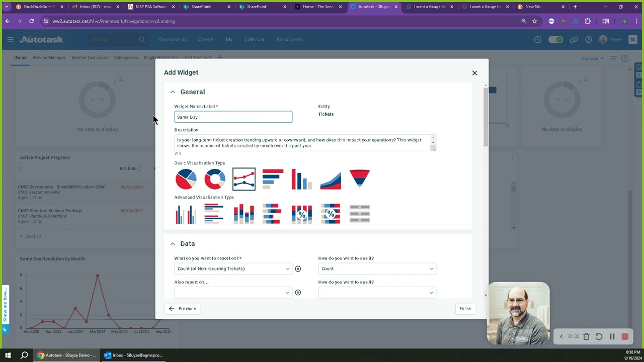Open the Bookmarks menu
644x362 pixels.
coord(289,39)
